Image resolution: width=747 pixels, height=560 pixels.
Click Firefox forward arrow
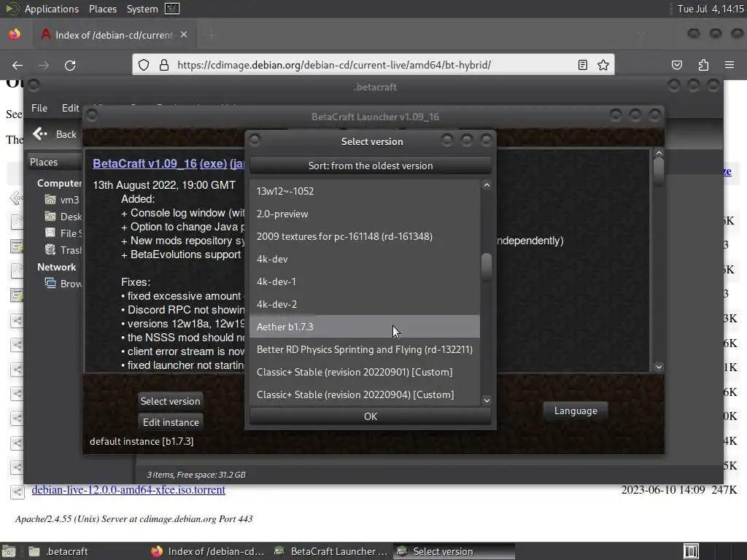(x=43, y=65)
